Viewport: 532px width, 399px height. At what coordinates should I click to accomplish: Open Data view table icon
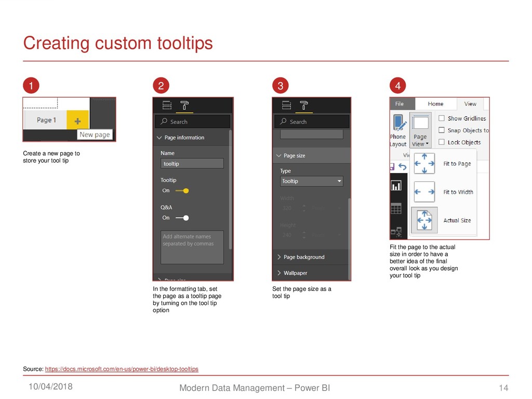click(396, 209)
